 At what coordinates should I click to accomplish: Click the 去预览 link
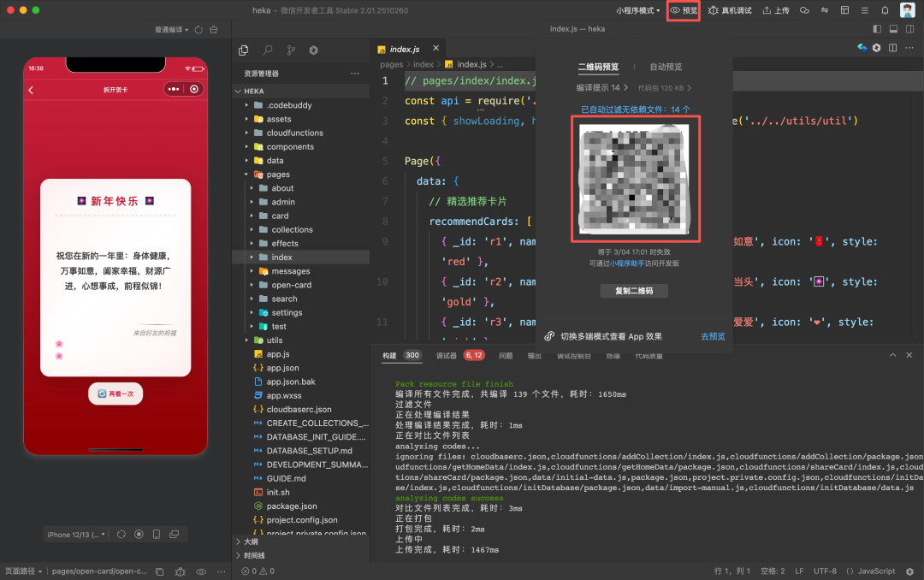coord(713,336)
